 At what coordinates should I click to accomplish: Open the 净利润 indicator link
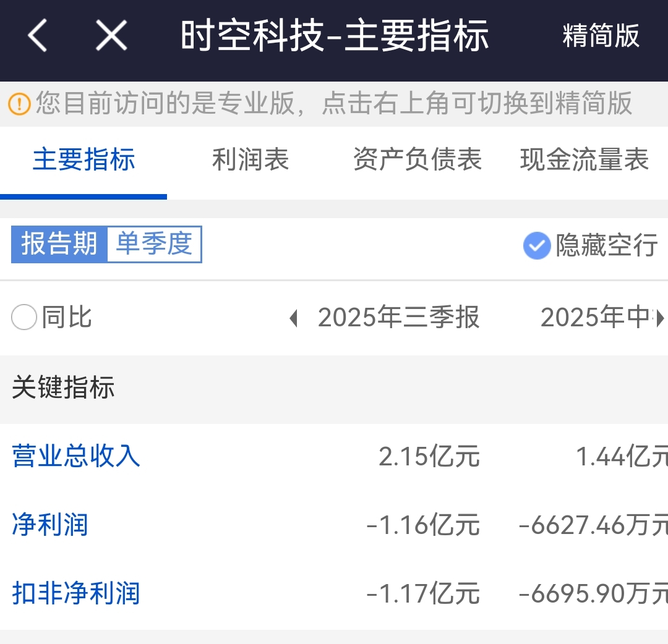[x=50, y=525]
